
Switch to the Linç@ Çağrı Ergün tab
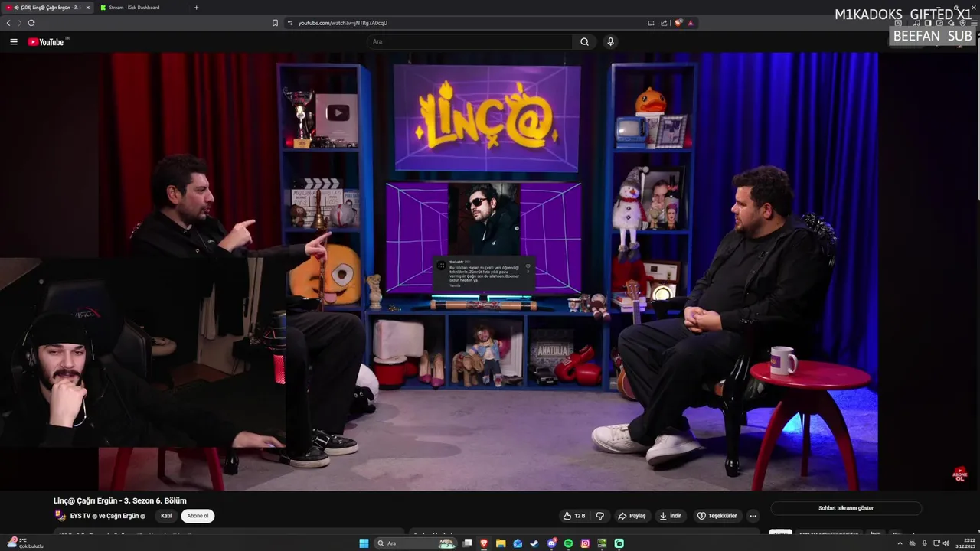(x=47, y=8)
